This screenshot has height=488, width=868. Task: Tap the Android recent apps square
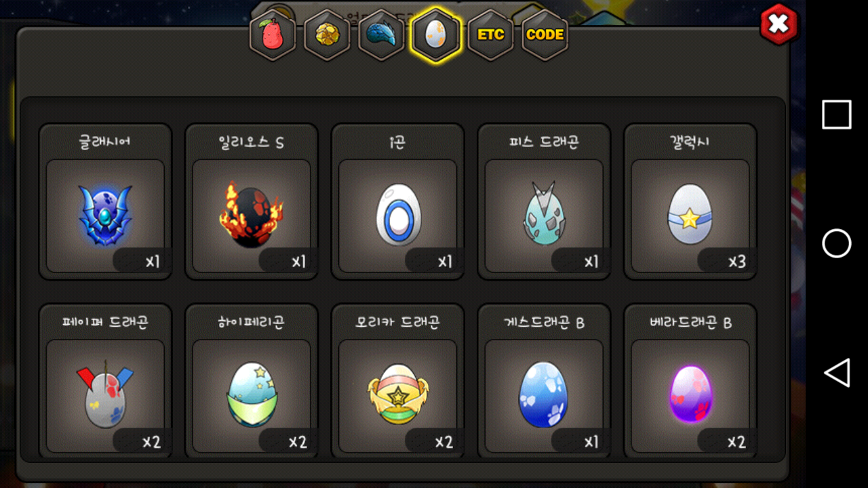837,115
